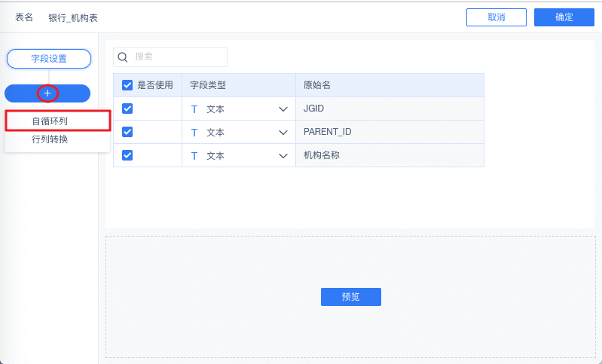The image size is (602, 364).
Task: Click the search magnifier icon
Action: (x=123, y=57)
